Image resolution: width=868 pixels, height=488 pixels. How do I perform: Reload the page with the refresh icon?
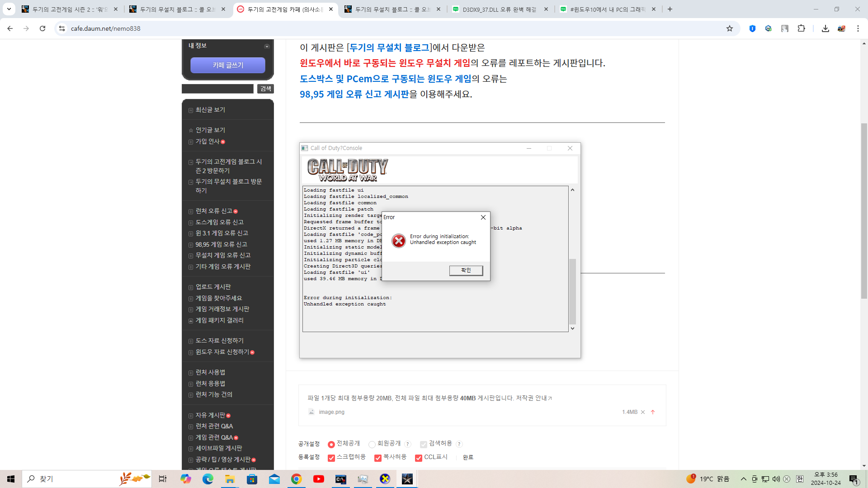pyautogui.click(x=42, y=28)
